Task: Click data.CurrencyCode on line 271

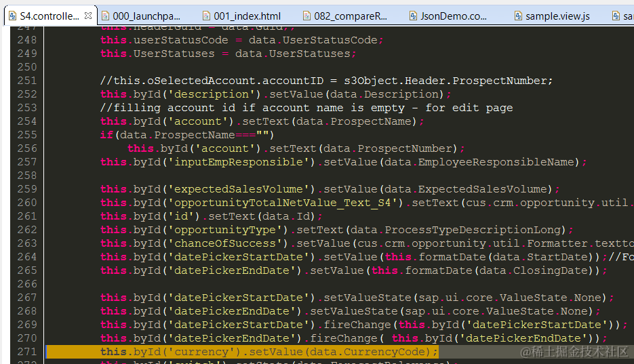Action: (x=367, y=352)
